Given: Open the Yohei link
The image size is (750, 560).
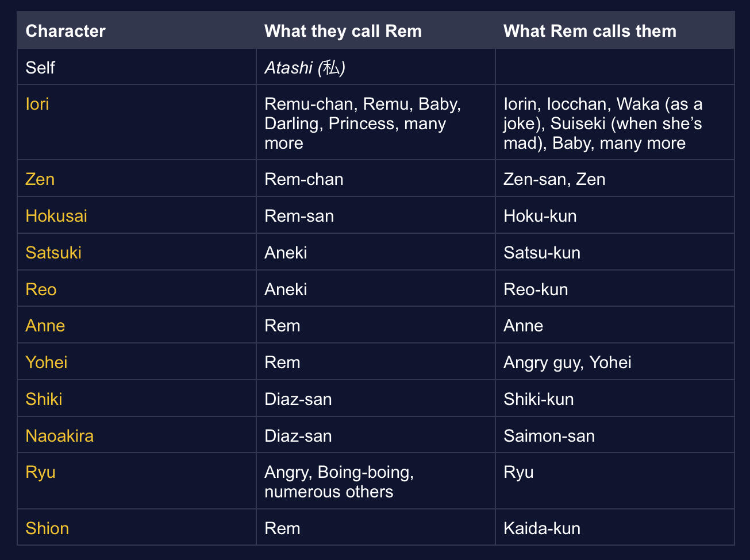Looking at the screenshot, I should click(47, 362).
